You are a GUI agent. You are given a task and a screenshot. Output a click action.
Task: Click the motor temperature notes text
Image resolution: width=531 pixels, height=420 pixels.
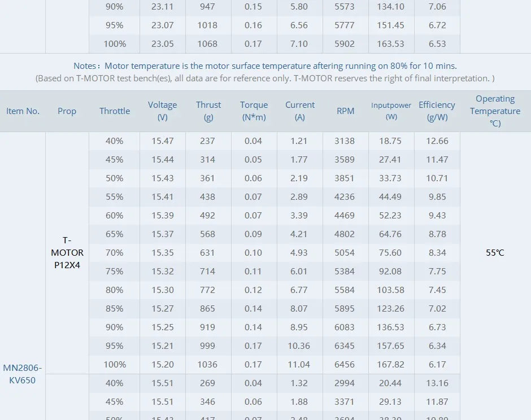click(265, 66)
